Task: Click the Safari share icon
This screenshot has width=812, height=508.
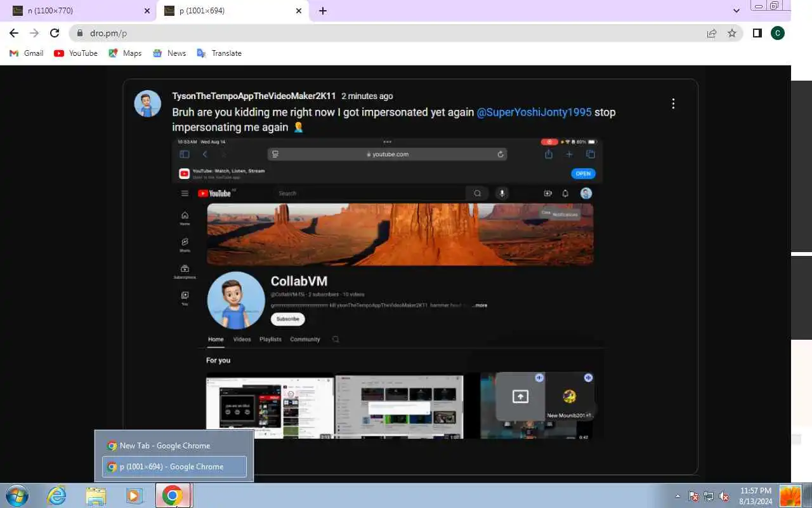Action: tap(549, 154)
